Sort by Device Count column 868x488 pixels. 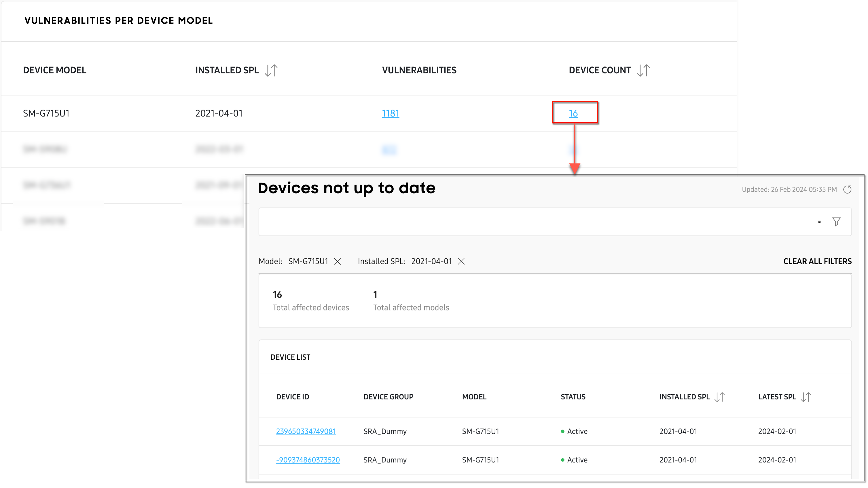pos(643,70)
